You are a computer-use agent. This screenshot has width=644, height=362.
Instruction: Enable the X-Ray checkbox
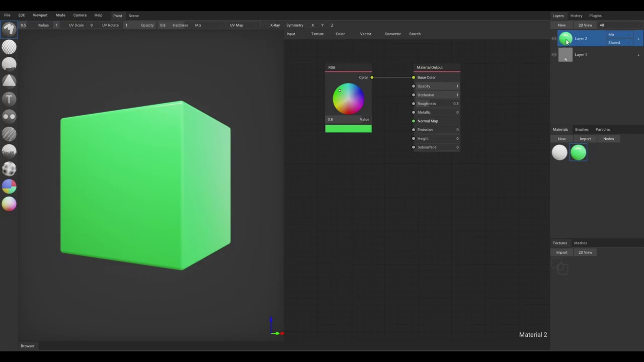[x=266, y=25]
